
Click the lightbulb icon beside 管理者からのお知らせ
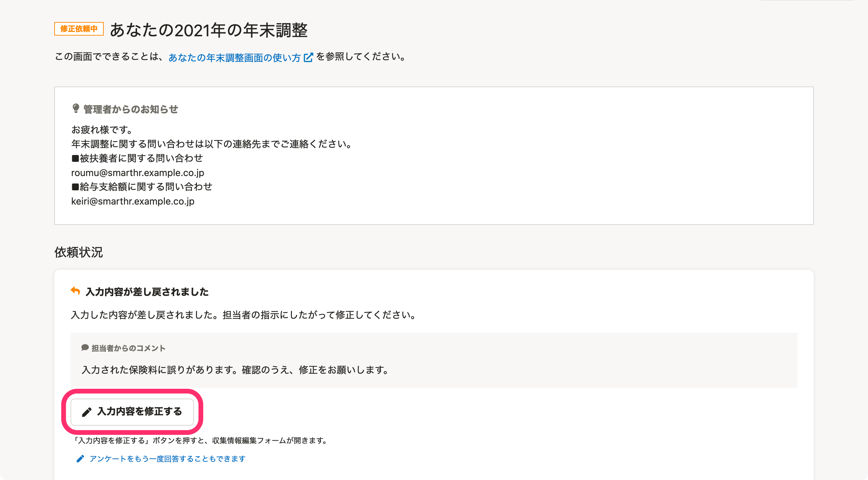click(76, 109)
